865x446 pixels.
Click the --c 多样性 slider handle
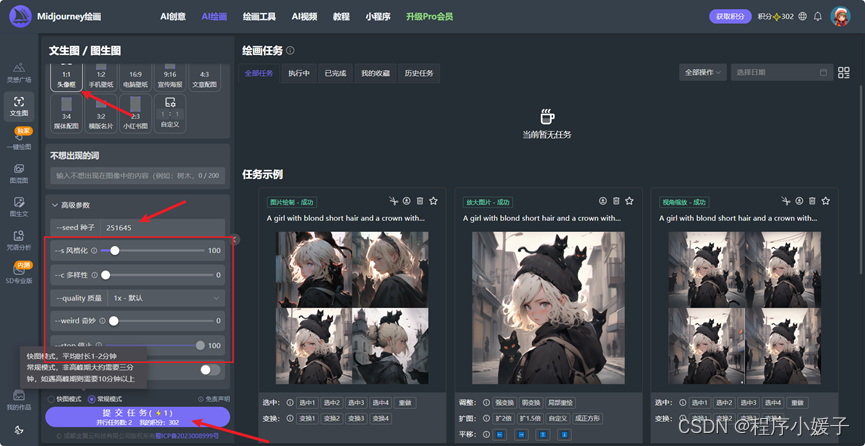pyautogui.click(x=105, y=275)
